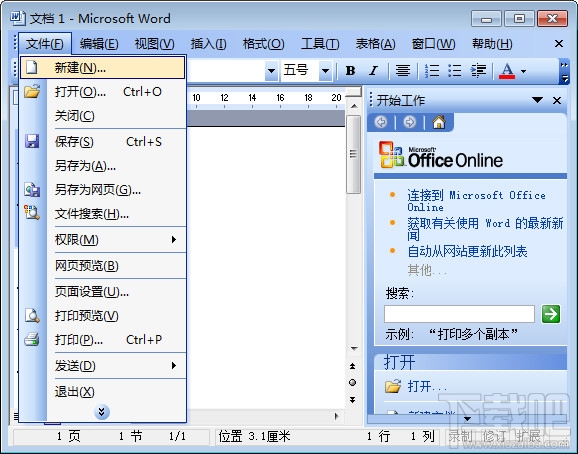Open the font size 五号 dropdown
Viewport: 578px width, 454px height.
(x=325, y=70)
